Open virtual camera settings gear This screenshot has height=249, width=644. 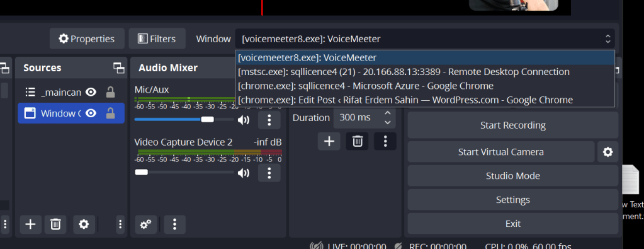click(608, 152)
